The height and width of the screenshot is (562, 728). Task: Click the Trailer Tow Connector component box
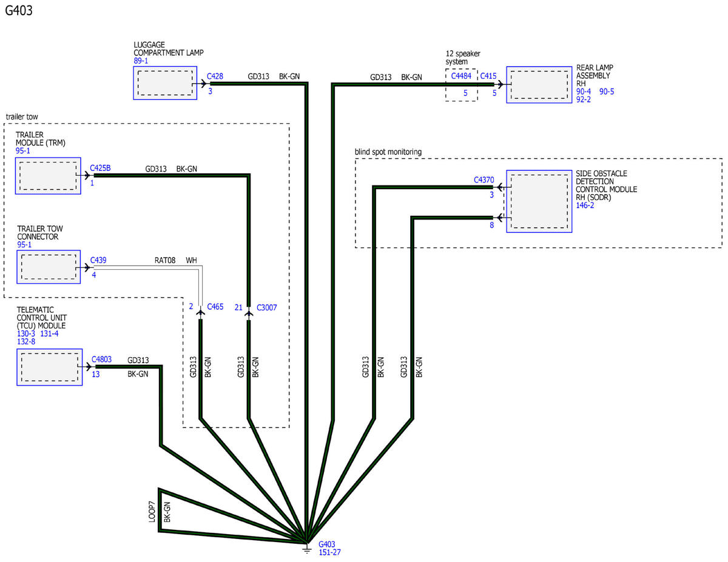[x=48, y=266]
